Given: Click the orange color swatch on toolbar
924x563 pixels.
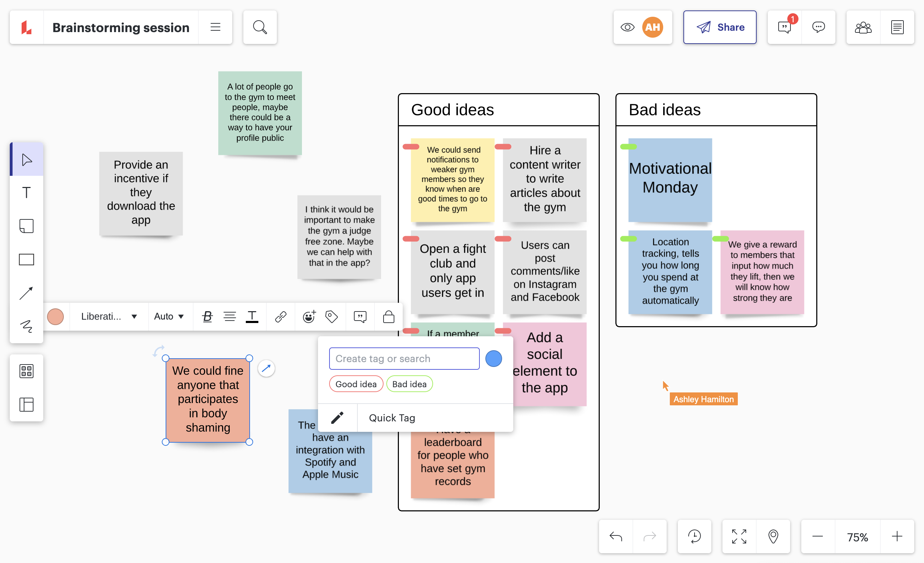Looking at the screenshot, I should click(56, 317).
